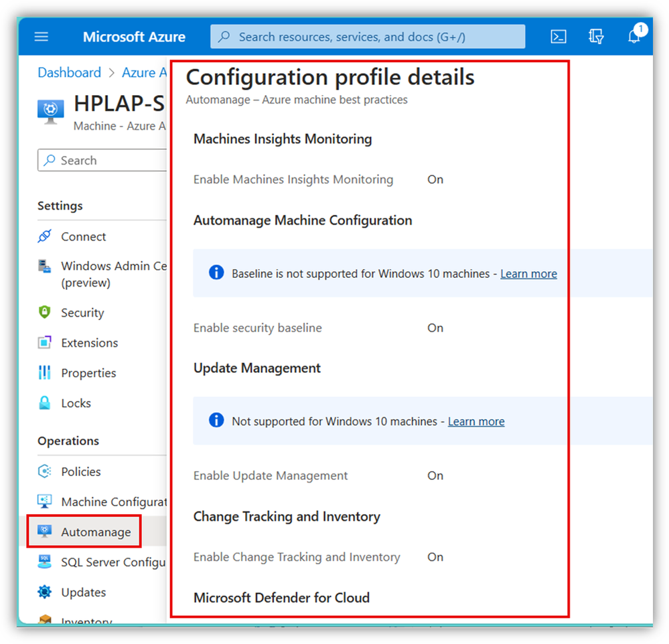The image size is (669, 644).
Task: Select Automanage in the sidebar
Action: pos(96,532)
